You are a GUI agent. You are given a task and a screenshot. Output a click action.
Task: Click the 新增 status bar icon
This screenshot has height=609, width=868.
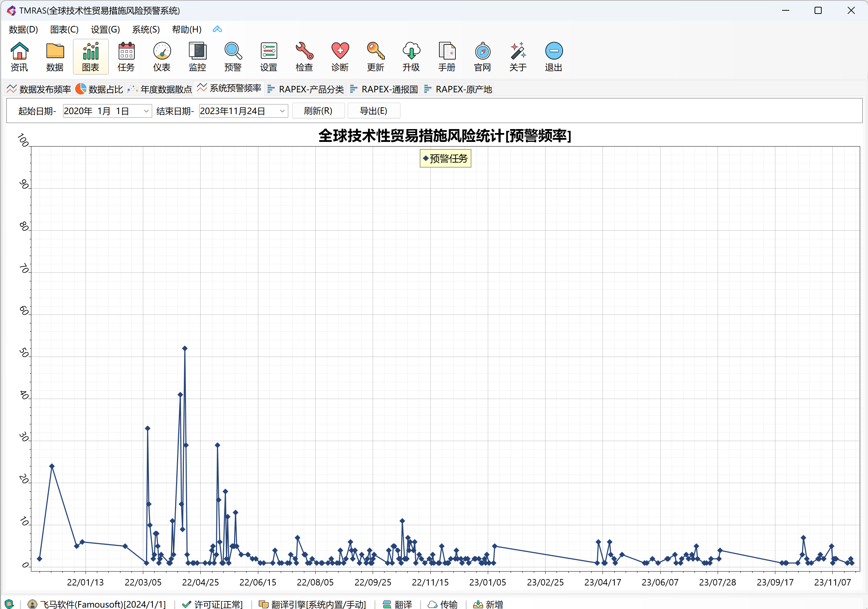tap(478, 604)
